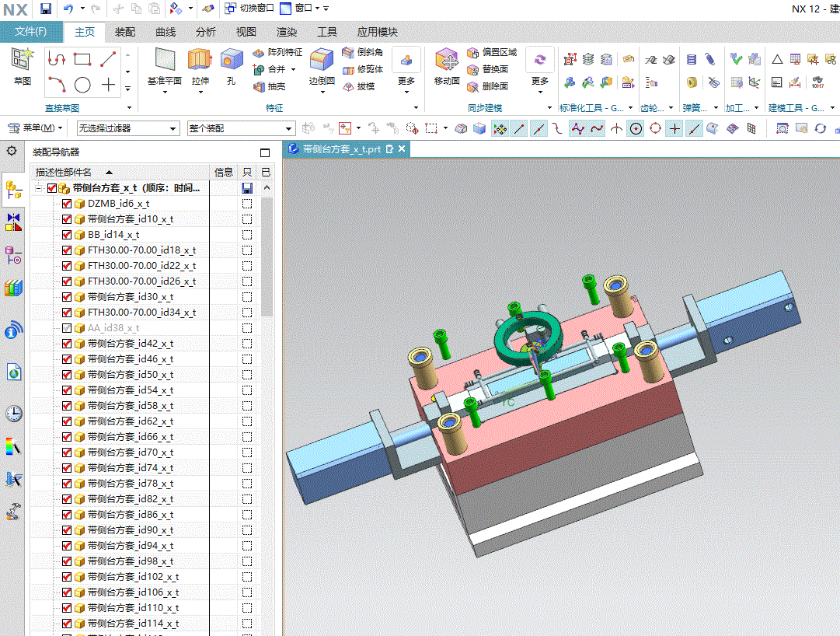This screenshot has width=840, height=636.
Task: Open the Analysis color-scale sidebar icon
Action: pos(13,446)
